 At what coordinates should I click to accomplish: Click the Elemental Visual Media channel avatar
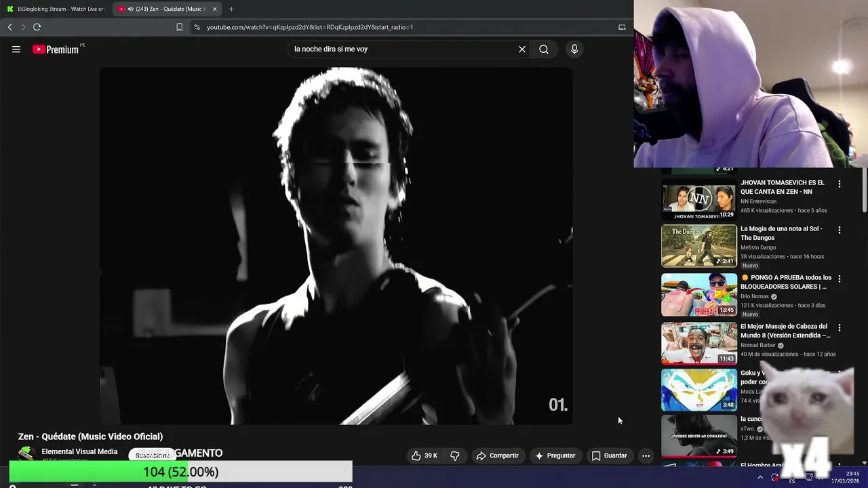point(26,454)
